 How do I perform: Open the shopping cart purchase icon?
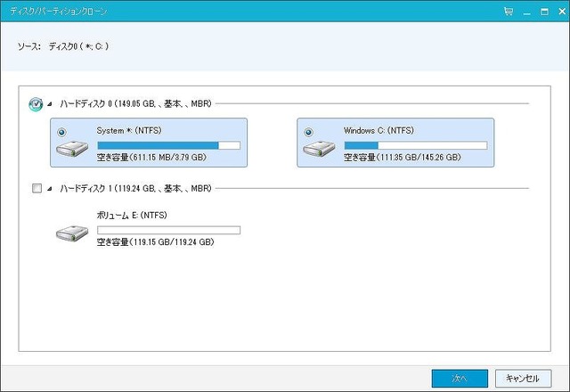[509, 12]
